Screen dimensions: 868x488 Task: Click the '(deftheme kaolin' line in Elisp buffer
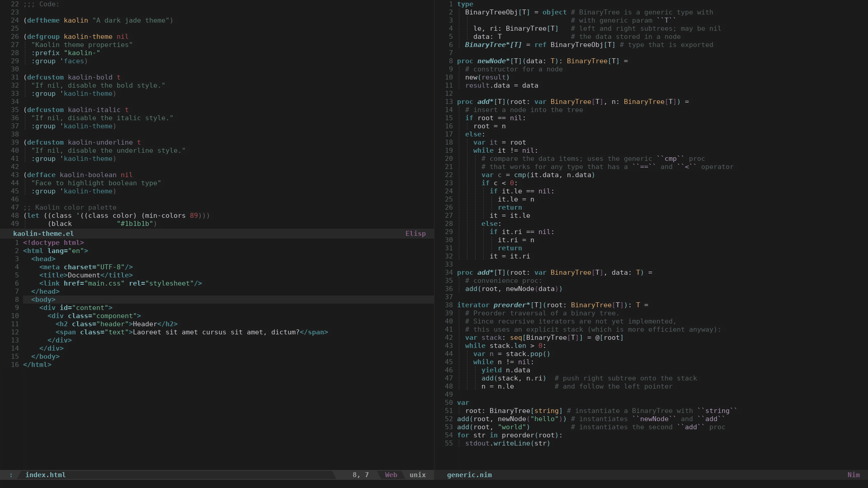point(99,20)
